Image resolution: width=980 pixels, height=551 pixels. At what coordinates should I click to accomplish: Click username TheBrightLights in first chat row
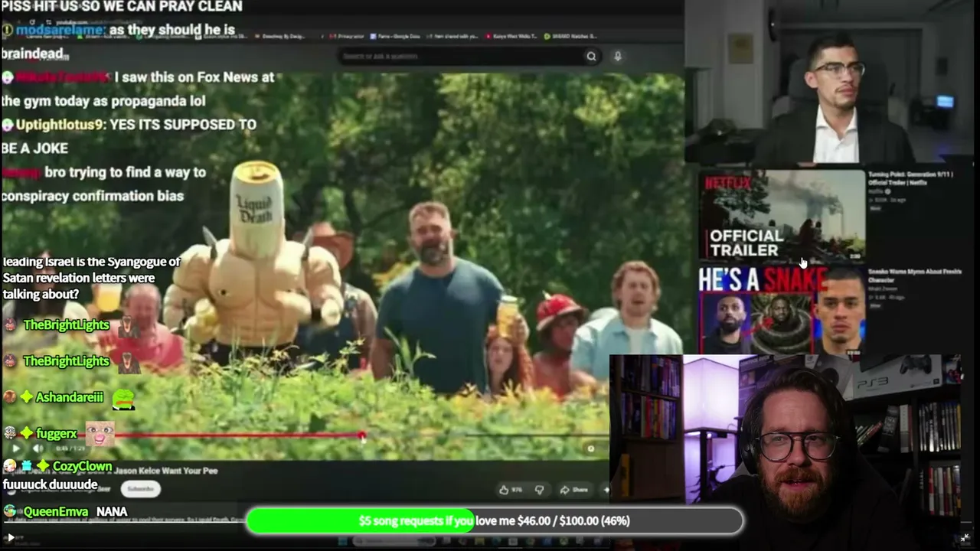coord(66,325)
